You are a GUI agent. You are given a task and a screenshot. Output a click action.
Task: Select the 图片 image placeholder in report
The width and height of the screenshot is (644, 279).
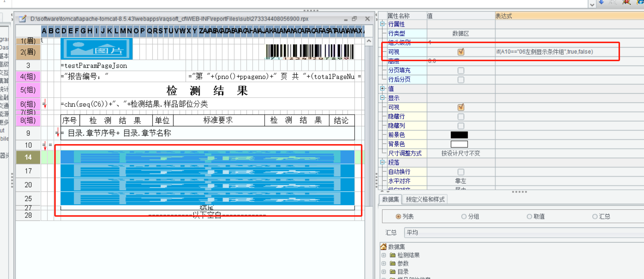coord(97,49)
